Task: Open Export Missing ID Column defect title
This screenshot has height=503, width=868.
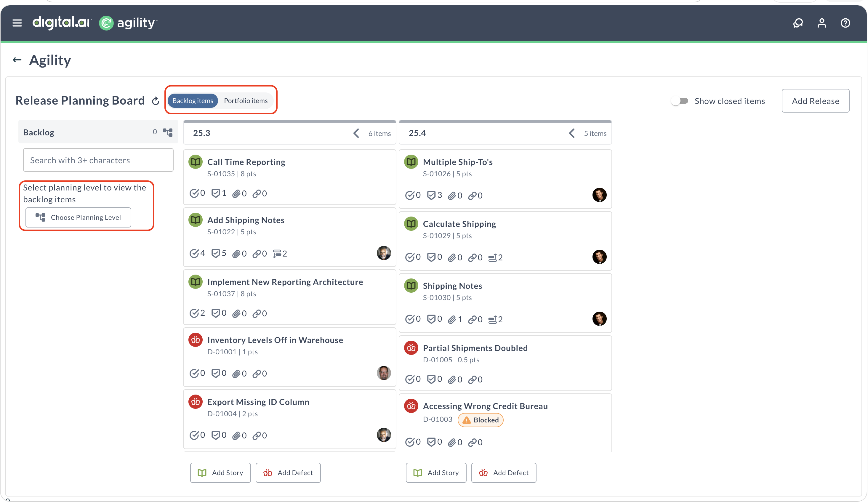Action: (x=258, y=402)
